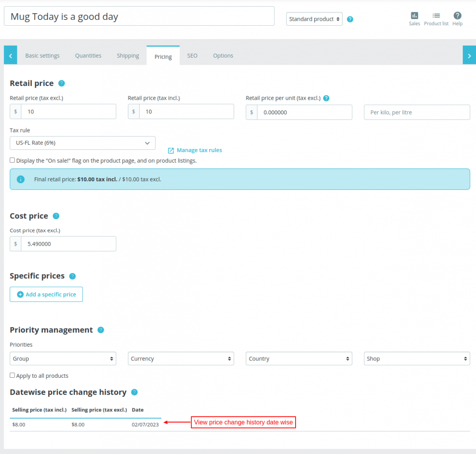Open the Tax rule US-FL Rate dropdown
This screenshot has height=454, width=476.
tap(82, 143)
